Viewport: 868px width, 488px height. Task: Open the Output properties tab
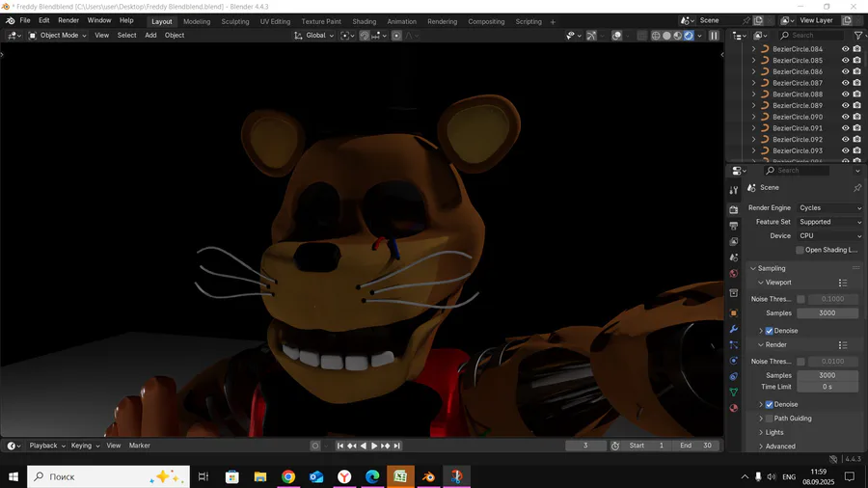tap(734, 226)
